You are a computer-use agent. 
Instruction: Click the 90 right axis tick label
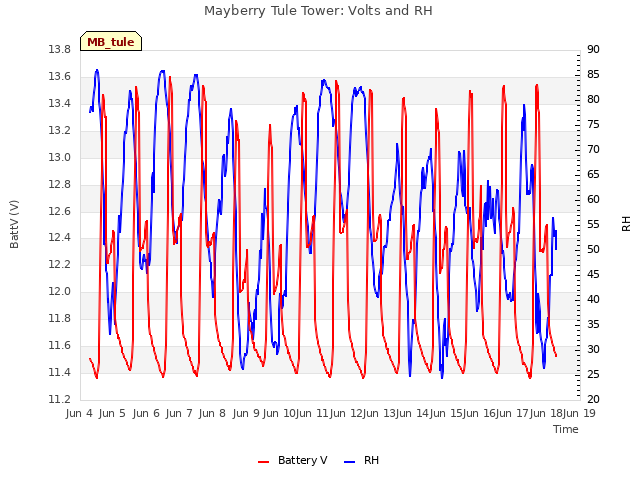(x=593, y=49)
